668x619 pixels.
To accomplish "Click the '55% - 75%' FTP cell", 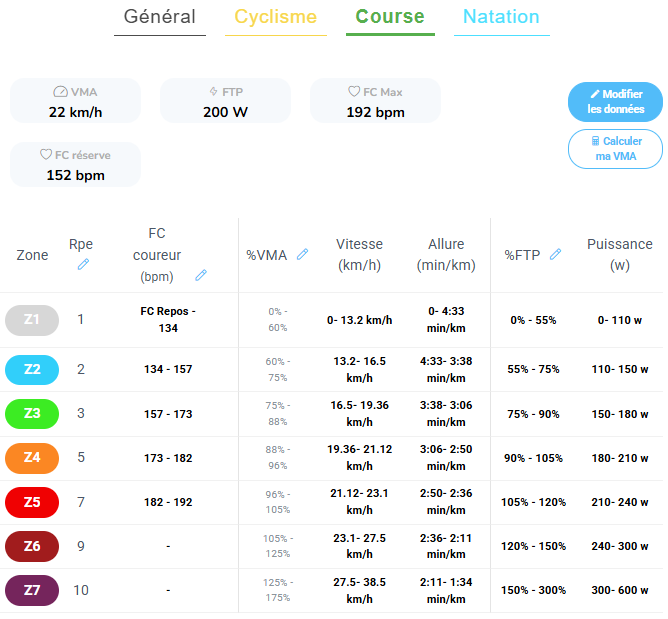I will tap(533, 369).
